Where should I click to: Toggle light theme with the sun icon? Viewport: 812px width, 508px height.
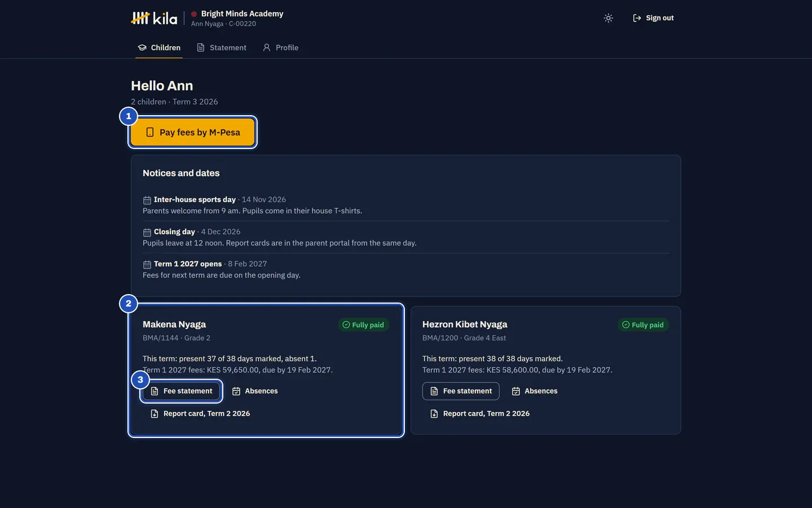[x=608, y=18]
